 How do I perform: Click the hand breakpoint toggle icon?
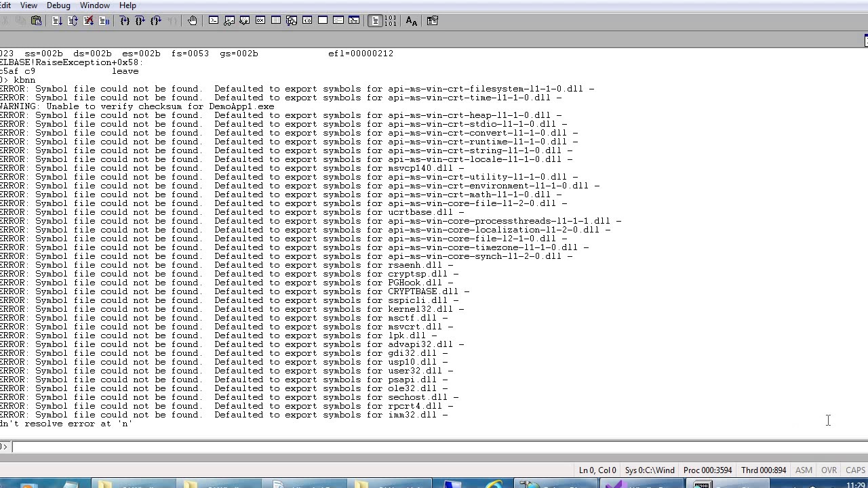pyautogui.click(x=193, y=21)
